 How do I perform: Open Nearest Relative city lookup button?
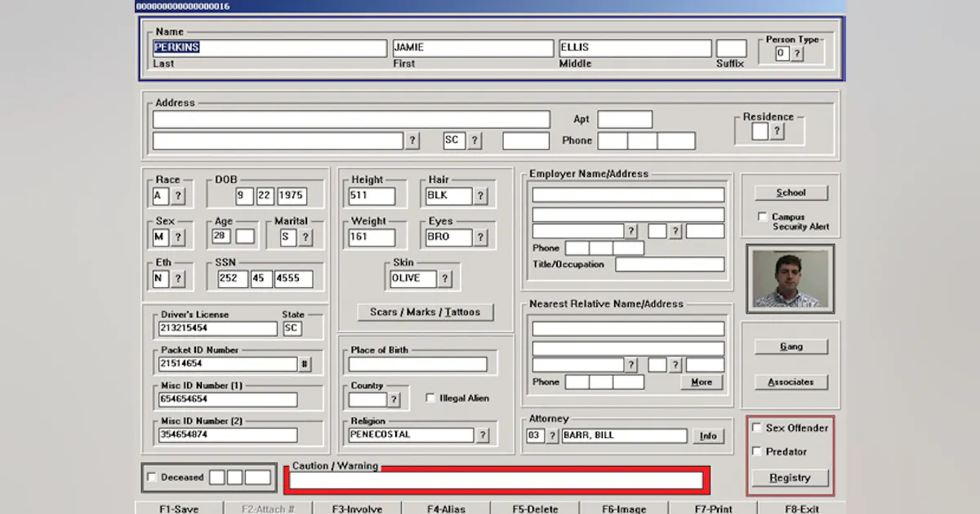click(x=631, y=365)
